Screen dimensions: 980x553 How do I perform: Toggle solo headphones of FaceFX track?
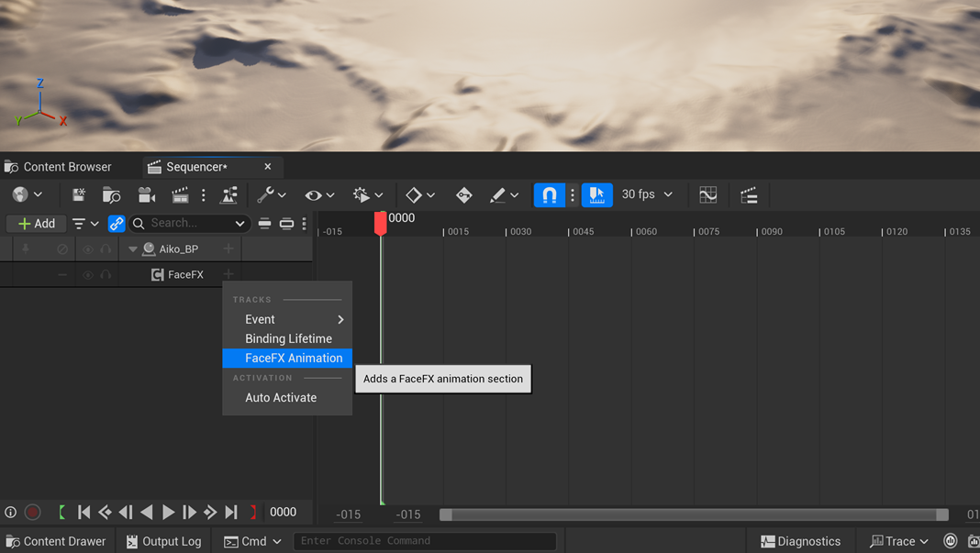pyautogui.click(x=106, y=275)
